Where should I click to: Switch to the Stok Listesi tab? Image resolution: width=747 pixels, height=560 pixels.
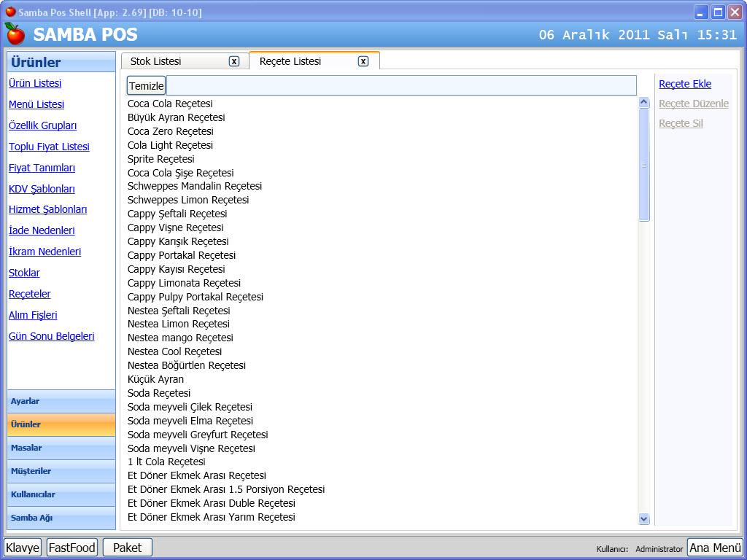(156, 61)
